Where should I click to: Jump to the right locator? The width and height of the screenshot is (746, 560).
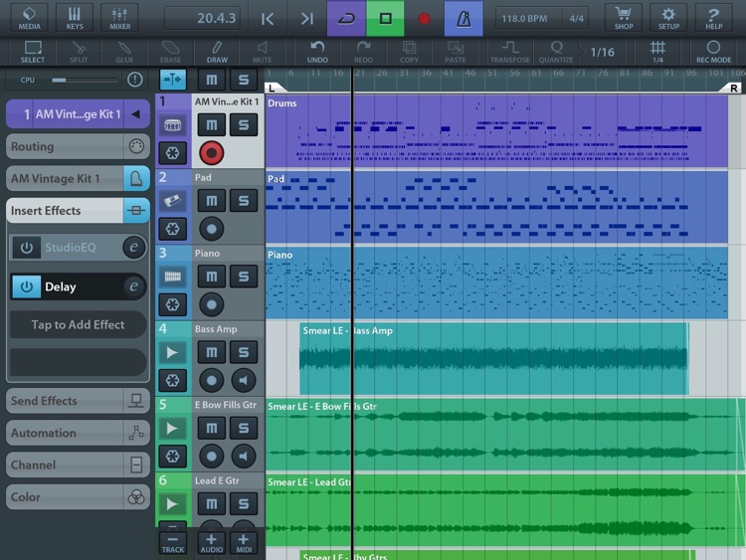pos(307,19)
